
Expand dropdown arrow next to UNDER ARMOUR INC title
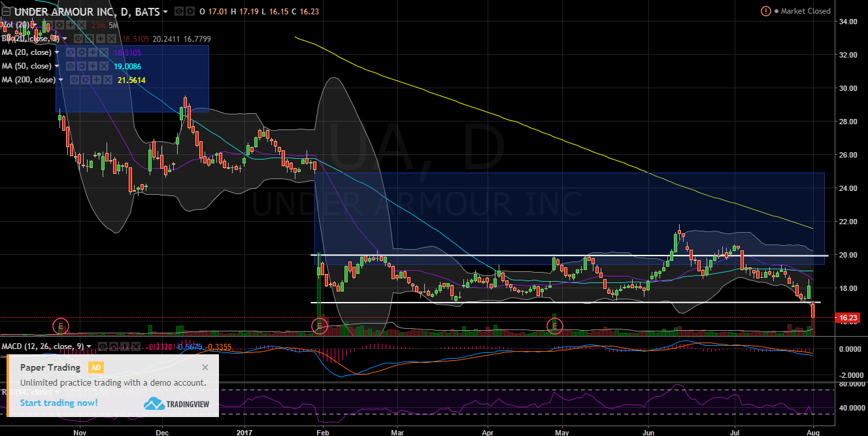(x=165, y=12)
